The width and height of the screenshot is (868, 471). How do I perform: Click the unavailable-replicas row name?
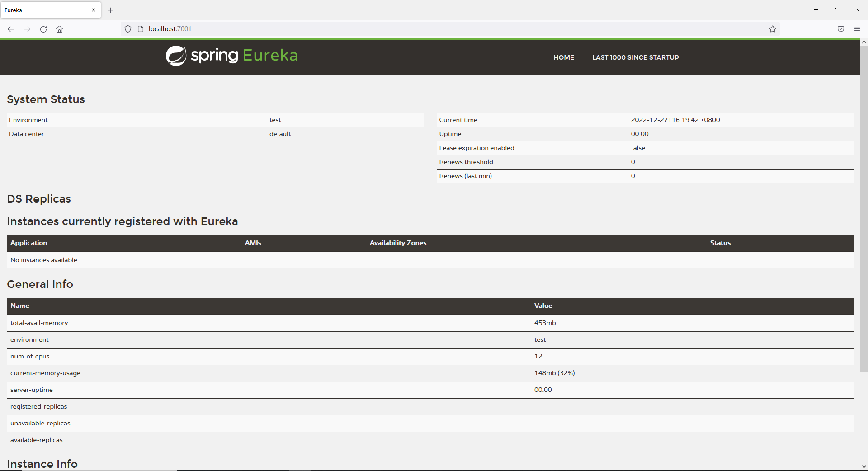tap(40, 423)
